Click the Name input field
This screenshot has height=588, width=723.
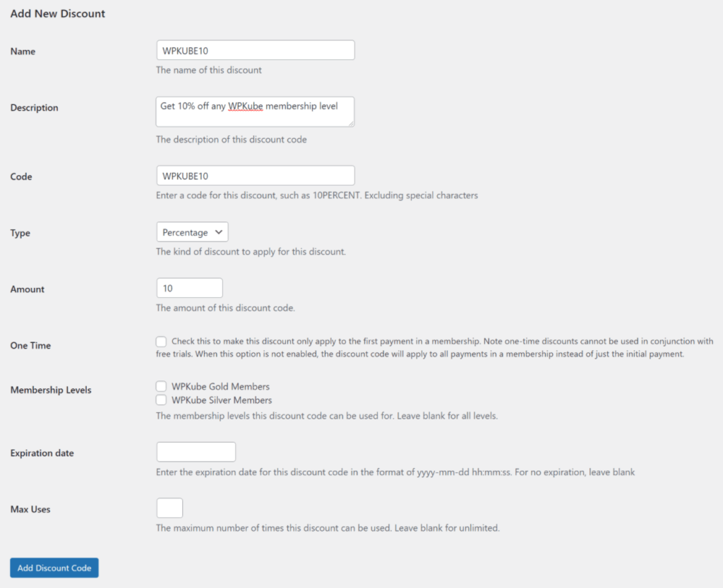coord(255,50)
